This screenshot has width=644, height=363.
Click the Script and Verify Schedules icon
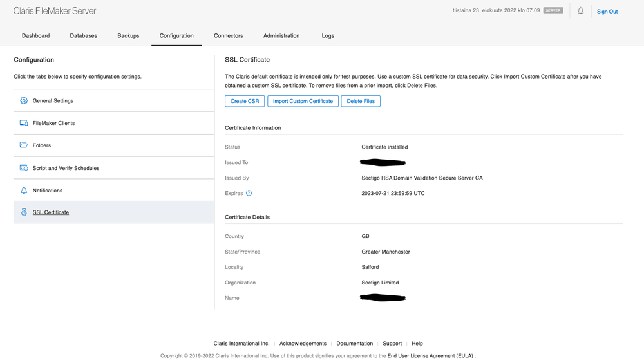click(24, 167)
